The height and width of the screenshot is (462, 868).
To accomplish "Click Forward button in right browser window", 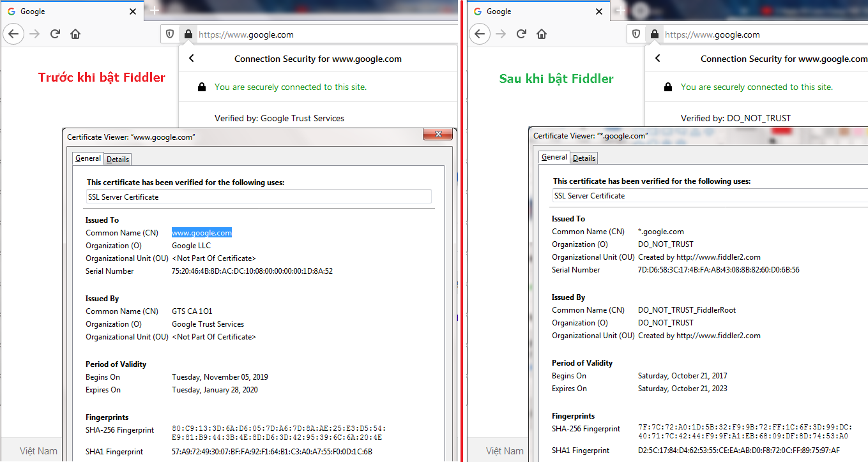I will pyautogui.click(x=501, y=34).
